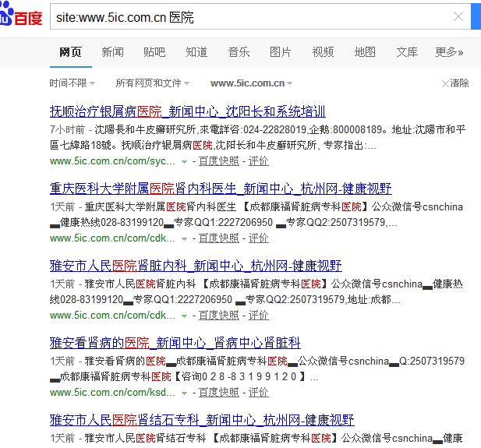Click the 清除 filter clear icon
This screenshot has width=481, height=448.
click(x=444, y=83)
